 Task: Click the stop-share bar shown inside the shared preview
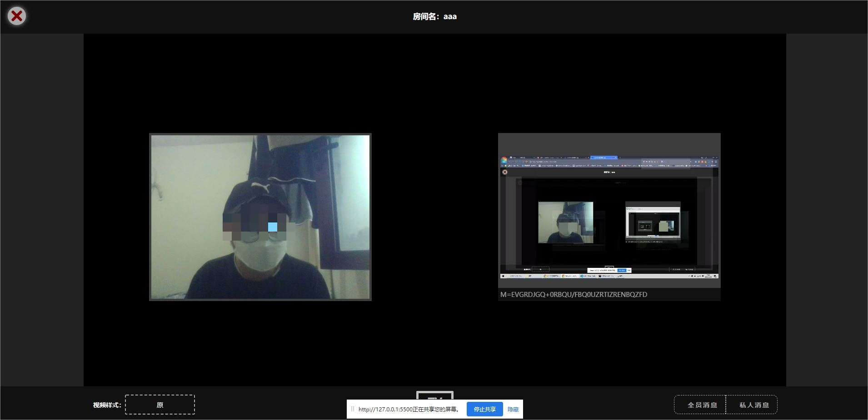coord(609,270)
